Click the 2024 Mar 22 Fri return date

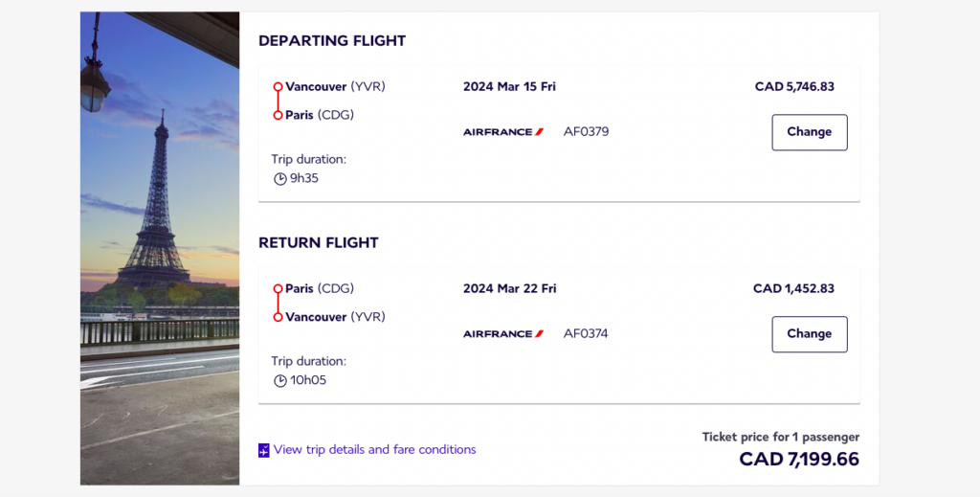click(509, 288)
